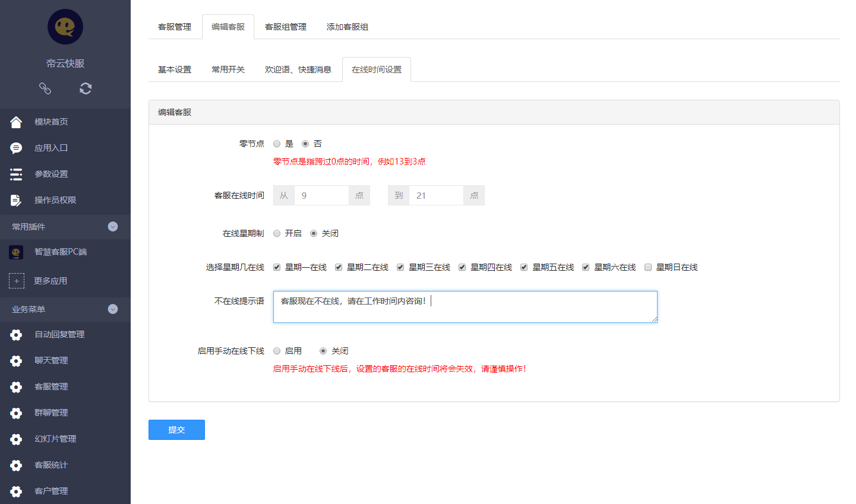Open the 添加客服组 tab
Viewport: 856px width, 504px height.
(x=348, y=27)
